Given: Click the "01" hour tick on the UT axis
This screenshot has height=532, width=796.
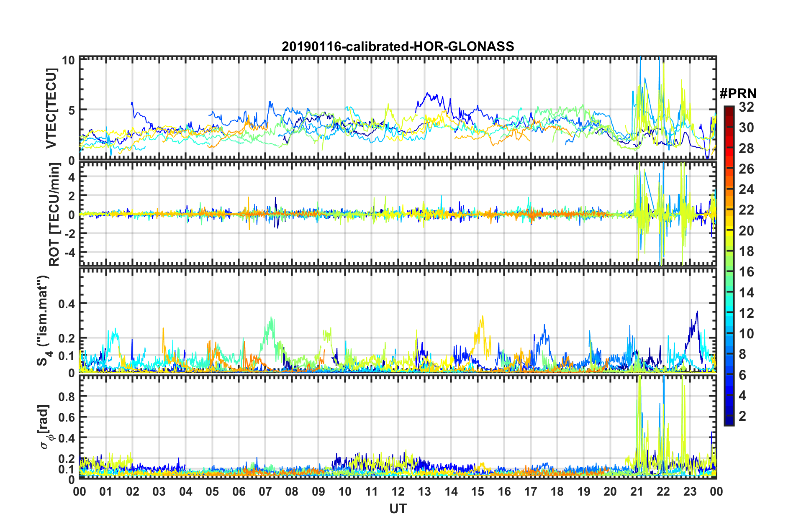Looking at the screenshot, I should click(x=106, y=491).
